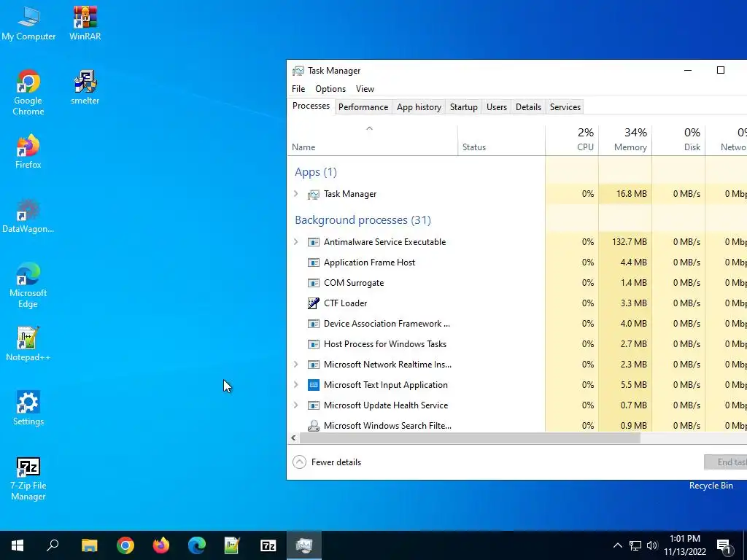
Task: Select Google Chrome desktop icon
Action: [x=28, y=93]
